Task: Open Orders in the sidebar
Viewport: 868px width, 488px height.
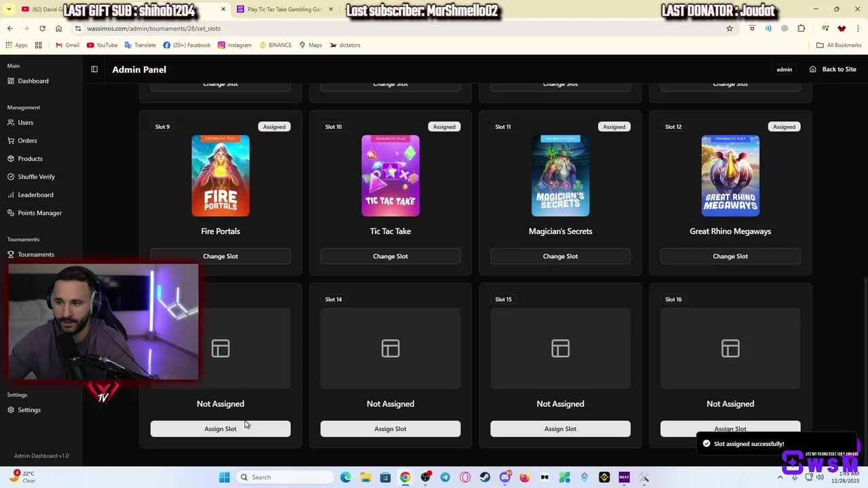Action: point(22,140)
